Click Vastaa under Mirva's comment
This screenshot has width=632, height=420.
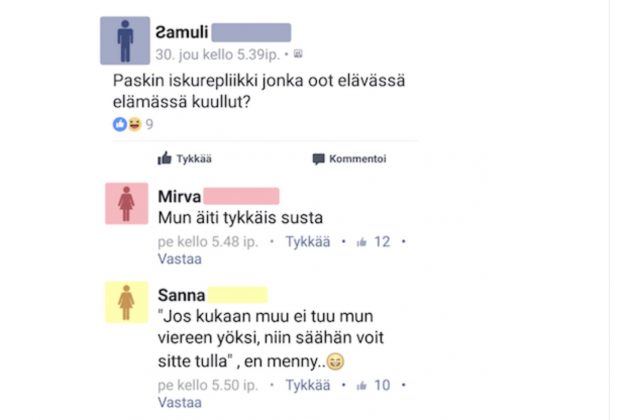coord(180,259)
